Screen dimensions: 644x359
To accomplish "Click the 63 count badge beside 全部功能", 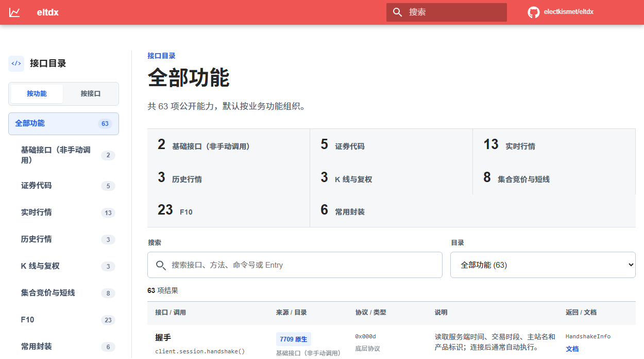I will point(105,124).
